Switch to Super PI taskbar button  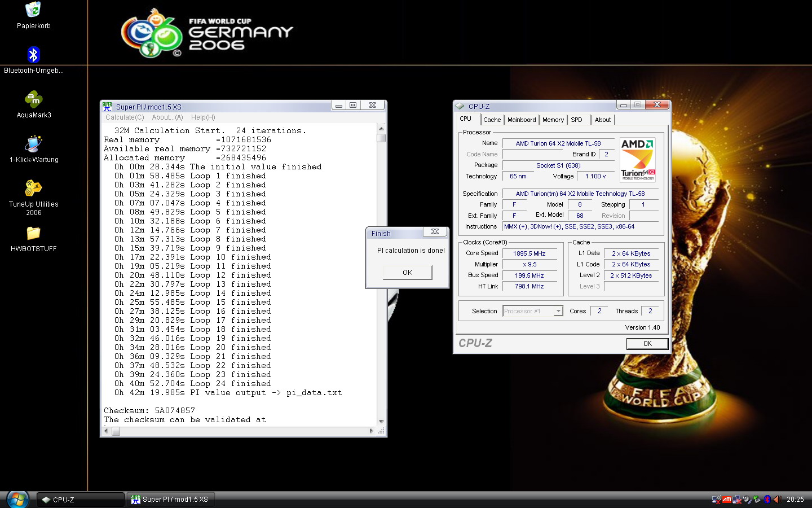tap(171, 500)
